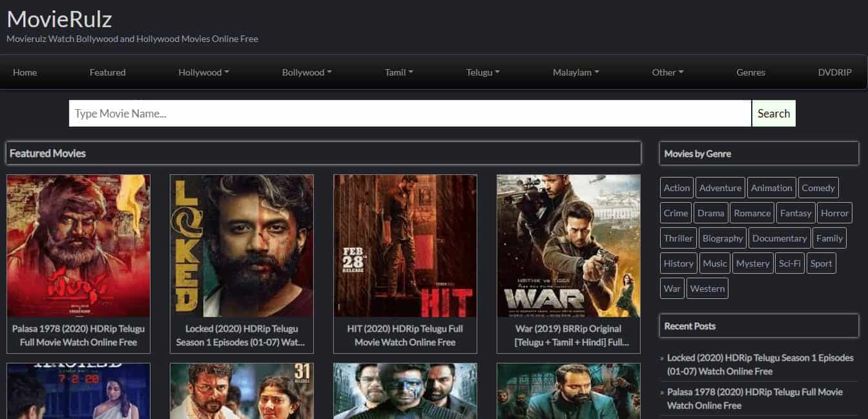
Task: Filter by Documentary genre
Action: point(780,238)
